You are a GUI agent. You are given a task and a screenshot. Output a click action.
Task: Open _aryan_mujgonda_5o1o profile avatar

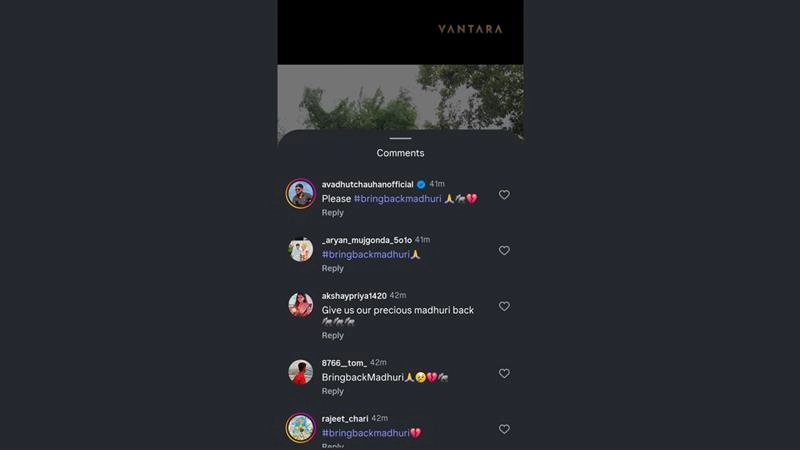[301, 249]
